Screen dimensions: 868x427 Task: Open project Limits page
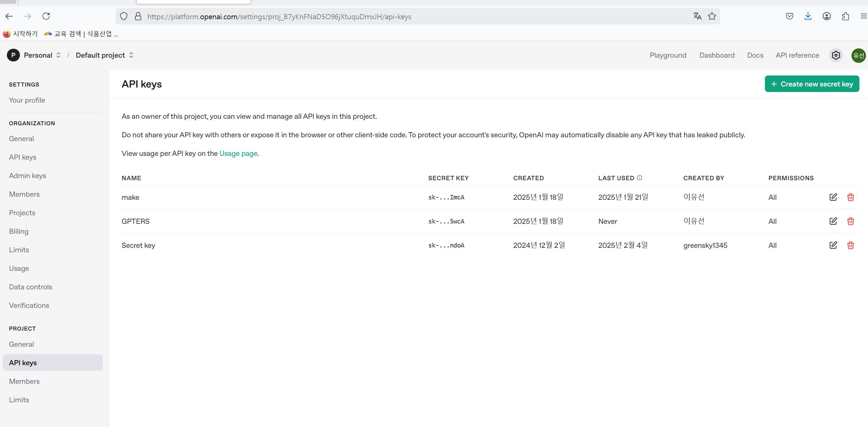coord(53,400)
